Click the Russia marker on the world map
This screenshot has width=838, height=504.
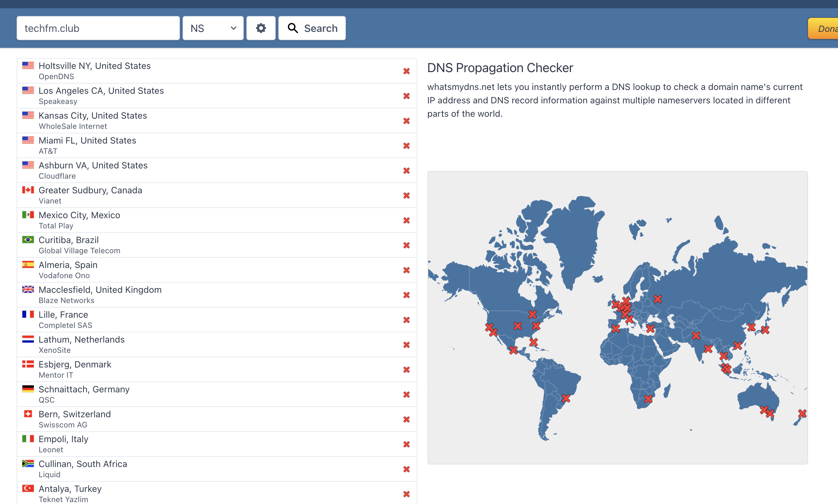658,299
